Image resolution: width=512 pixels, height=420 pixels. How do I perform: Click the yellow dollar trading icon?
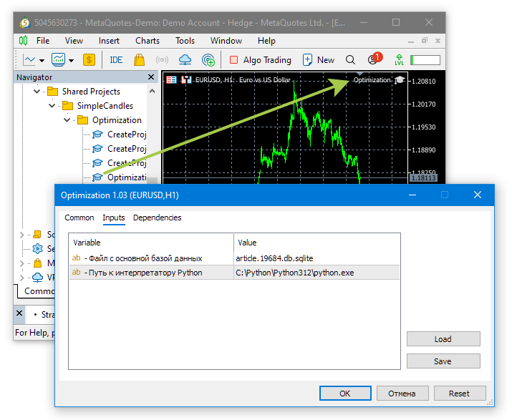coord(89,60)
